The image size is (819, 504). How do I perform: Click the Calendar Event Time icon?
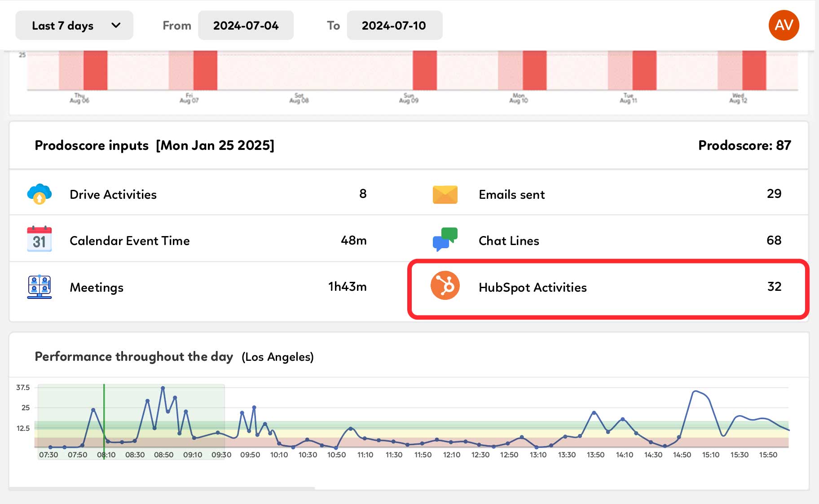coord(40,240)
